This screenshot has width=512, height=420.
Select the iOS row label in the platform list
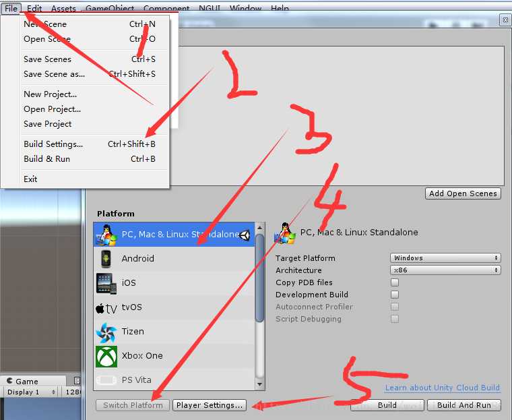129,282
